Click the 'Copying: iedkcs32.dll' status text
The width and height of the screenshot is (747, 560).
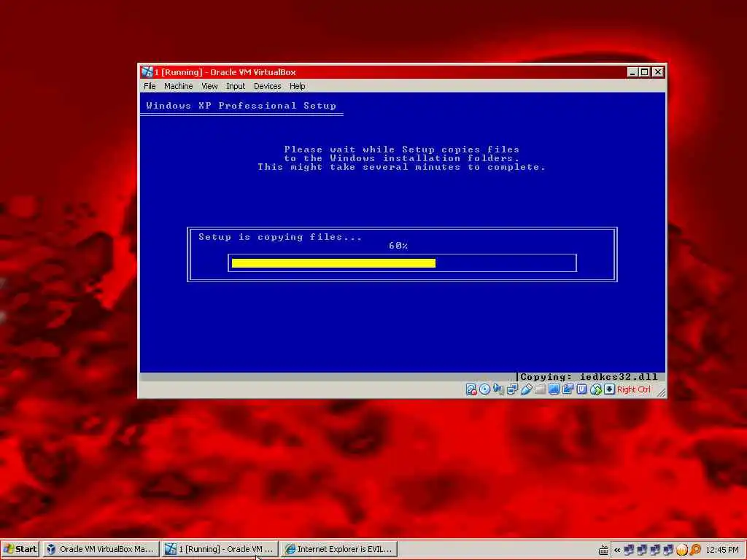(x=589, y=377)
